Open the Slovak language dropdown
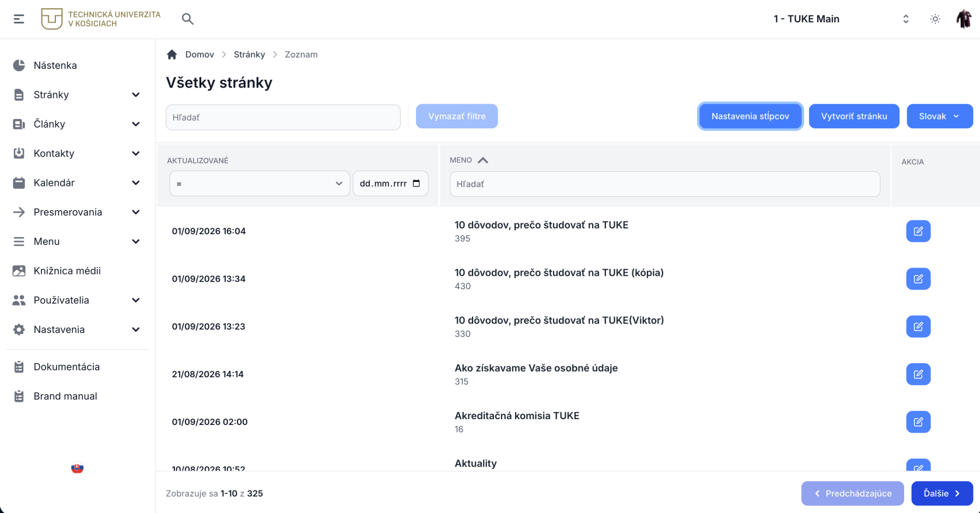The width and height of the screenshot is (980, 513). point(940,116)
